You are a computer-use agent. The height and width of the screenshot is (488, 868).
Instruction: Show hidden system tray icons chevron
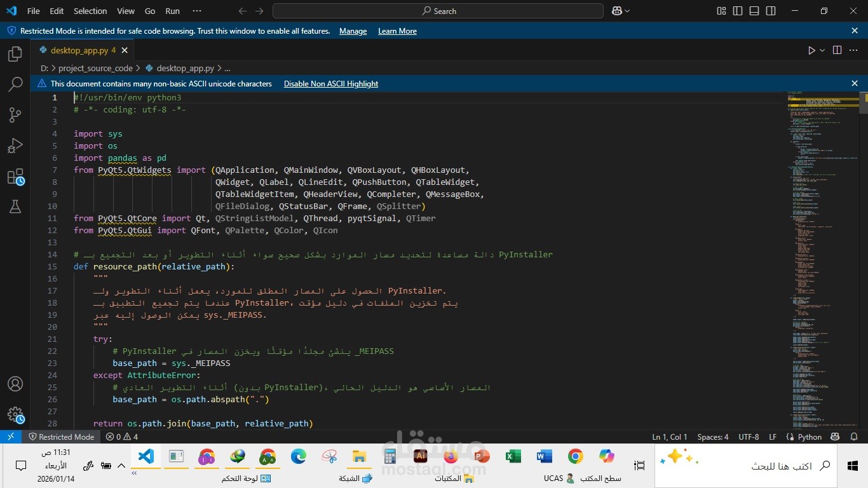pos(121,466)
